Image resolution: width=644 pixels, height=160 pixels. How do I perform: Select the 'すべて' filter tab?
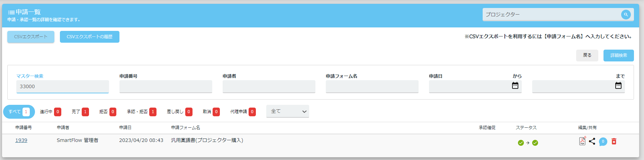point(19,112)
